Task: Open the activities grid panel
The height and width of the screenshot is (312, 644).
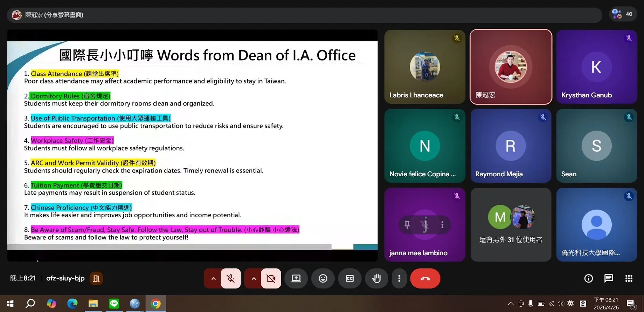Action: (629, 278)
